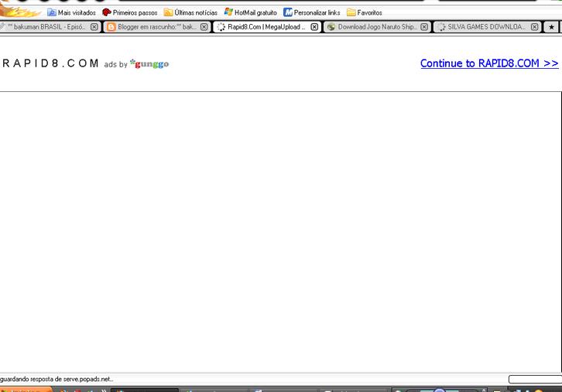Screen dimensions: 562x392
Task: Close the Rapid8.Com MegaUpload tab
Action: 314,27
